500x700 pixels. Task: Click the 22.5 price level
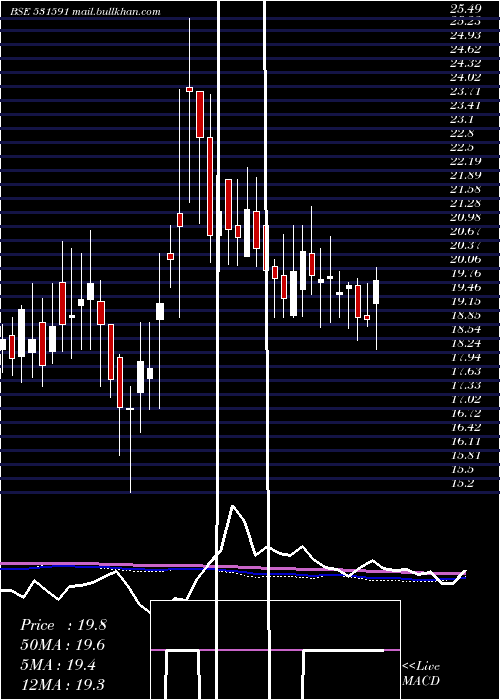(462, 147)
